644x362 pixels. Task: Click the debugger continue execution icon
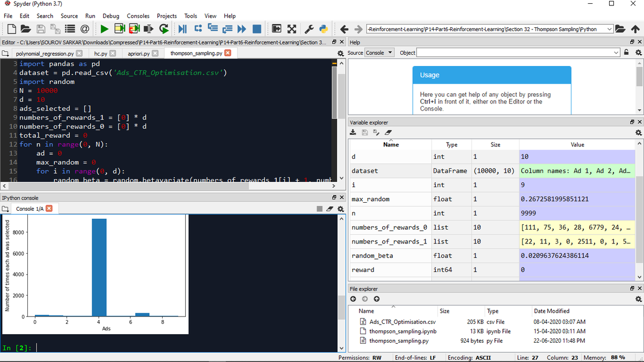point(241,29)
